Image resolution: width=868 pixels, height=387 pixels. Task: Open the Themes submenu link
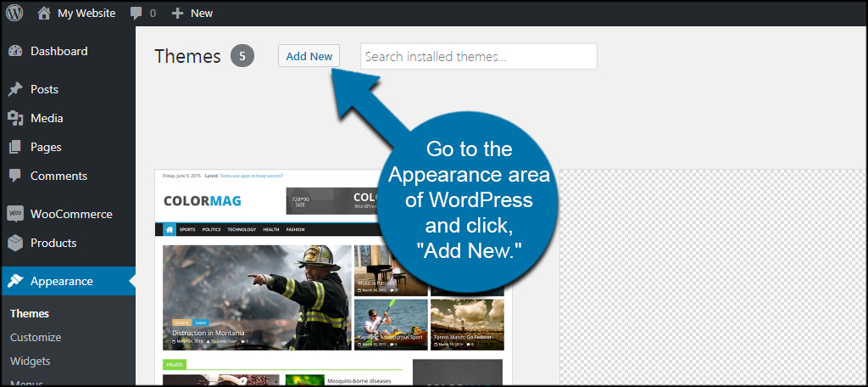point(30,313)
